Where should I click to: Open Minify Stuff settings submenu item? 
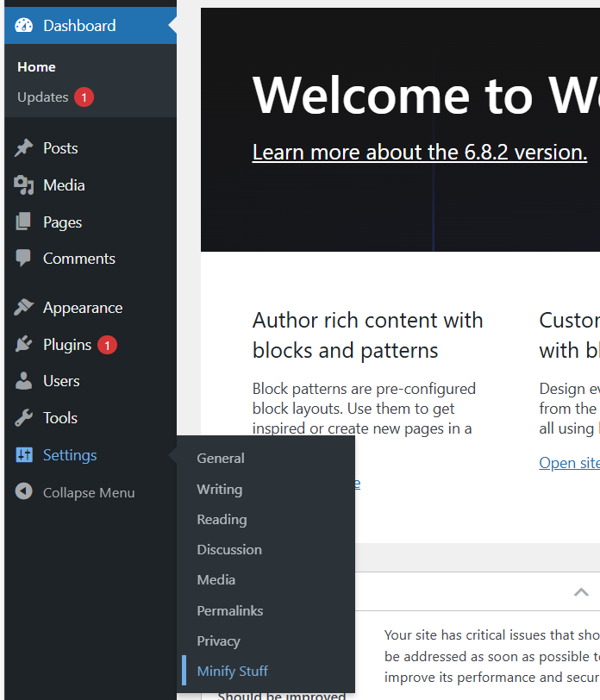click(232, 671)
